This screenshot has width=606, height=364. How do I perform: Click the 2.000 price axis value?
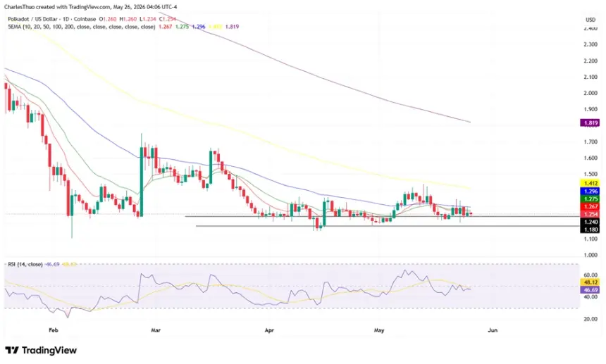point(591,93)
